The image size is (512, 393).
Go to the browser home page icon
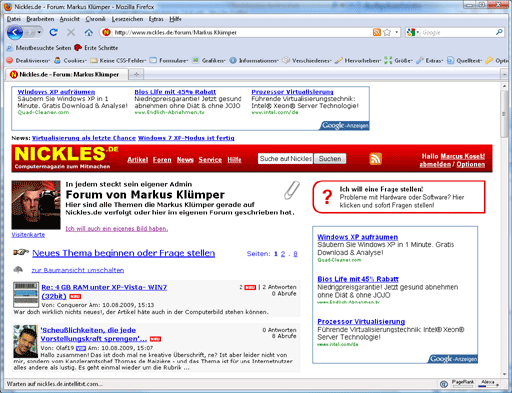point(88,32)
